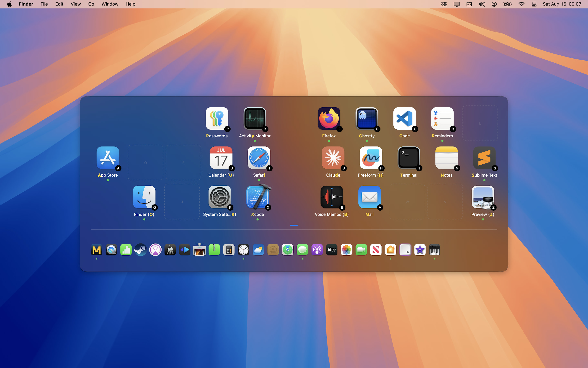Open the Apple menu
Viewport: 588px width, 368px height.
[9, 4]
